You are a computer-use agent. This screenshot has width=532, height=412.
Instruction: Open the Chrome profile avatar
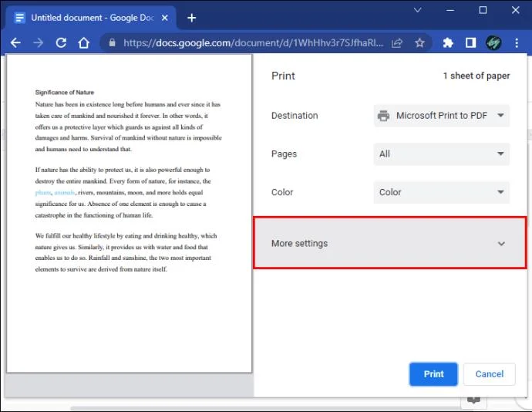point(493,42)
